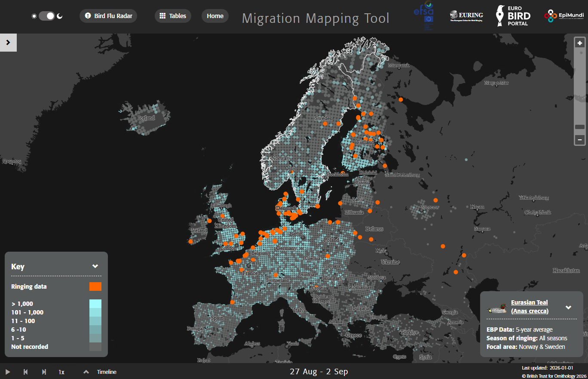Open Bird Flu Radar
This screenshot has width=588, height=379.
click(x=108, y=16)
